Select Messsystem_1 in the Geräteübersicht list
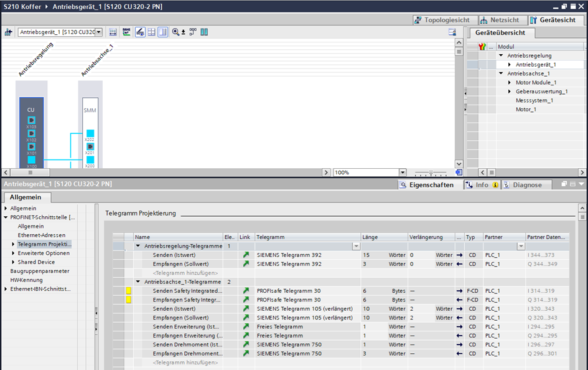 [x=534, y=100]
